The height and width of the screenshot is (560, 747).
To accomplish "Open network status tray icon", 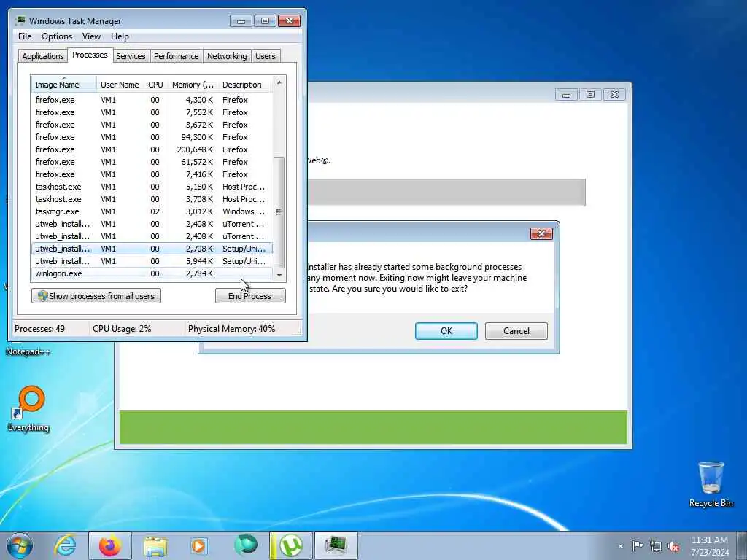I will (x=656, y=546).
